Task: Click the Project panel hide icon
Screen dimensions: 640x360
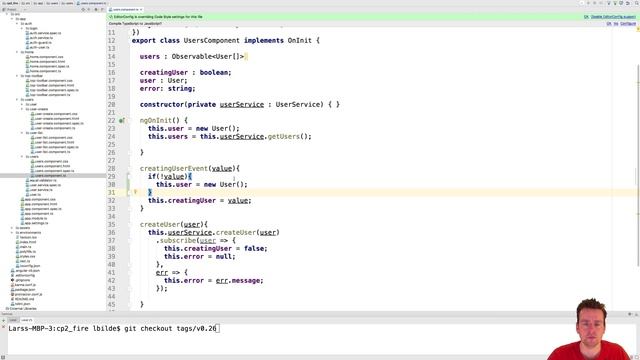Action: pyautogui.click(x=102, y=9)
